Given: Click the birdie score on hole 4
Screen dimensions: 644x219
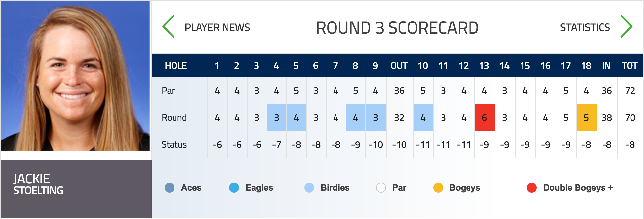Looking at the screenshot, I should coord(277,117).
